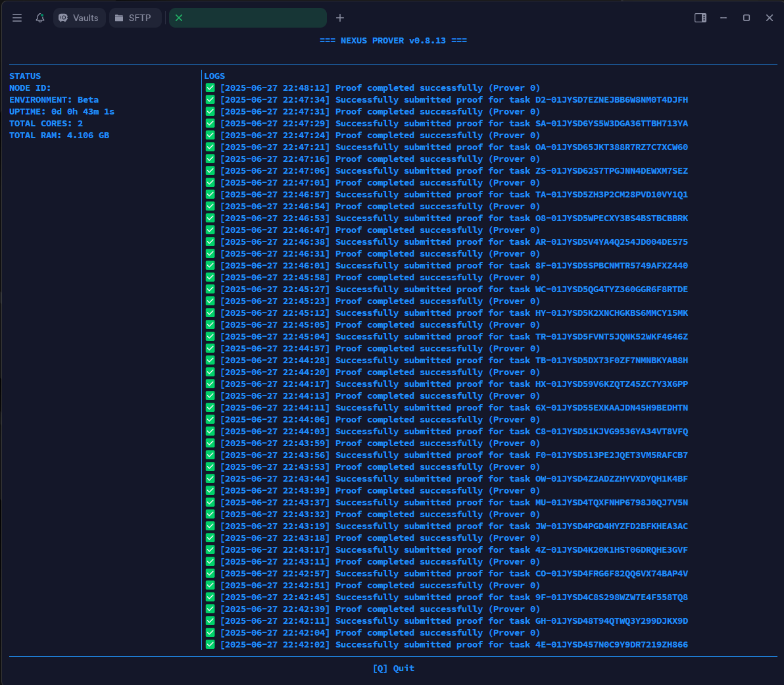784x685 pixels.
Task: Click timestamp [2025-06-27 22:43:17]
Action: [275, 550]
